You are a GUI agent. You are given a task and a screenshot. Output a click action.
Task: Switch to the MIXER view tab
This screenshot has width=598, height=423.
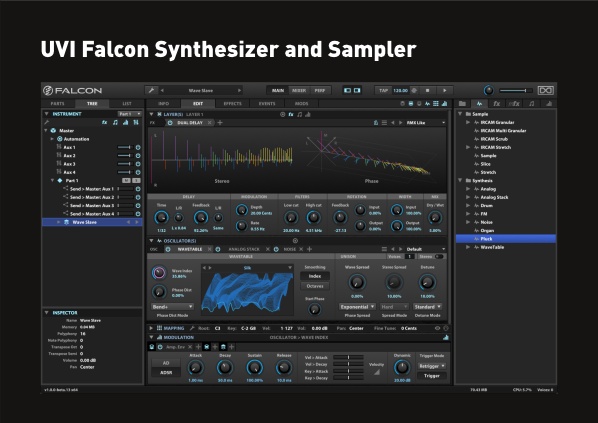click(299, 90)
